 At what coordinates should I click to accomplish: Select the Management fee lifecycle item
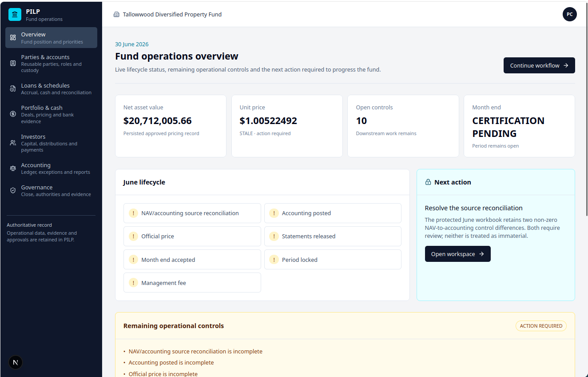[192, 283]
